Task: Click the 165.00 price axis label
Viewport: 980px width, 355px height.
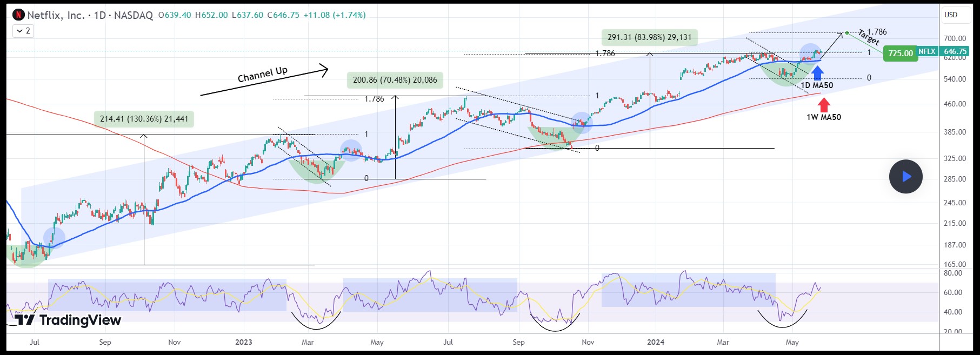Action: pos(955,264)
